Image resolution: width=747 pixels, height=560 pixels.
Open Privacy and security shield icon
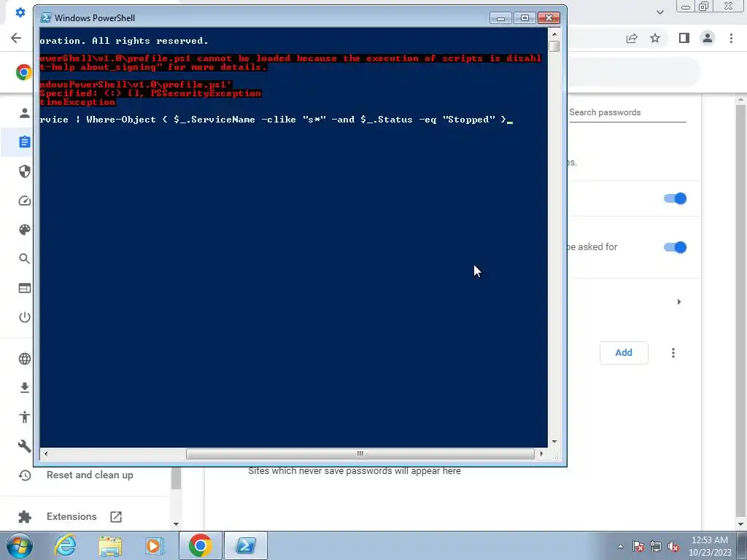[x=25, y=171]
